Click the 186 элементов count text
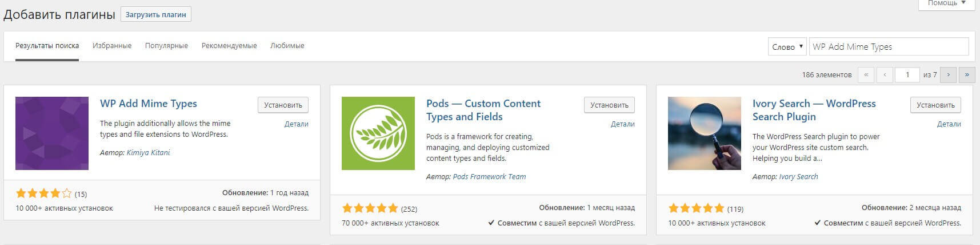This screenshot has height=245, width=980. tap(826, 75)
